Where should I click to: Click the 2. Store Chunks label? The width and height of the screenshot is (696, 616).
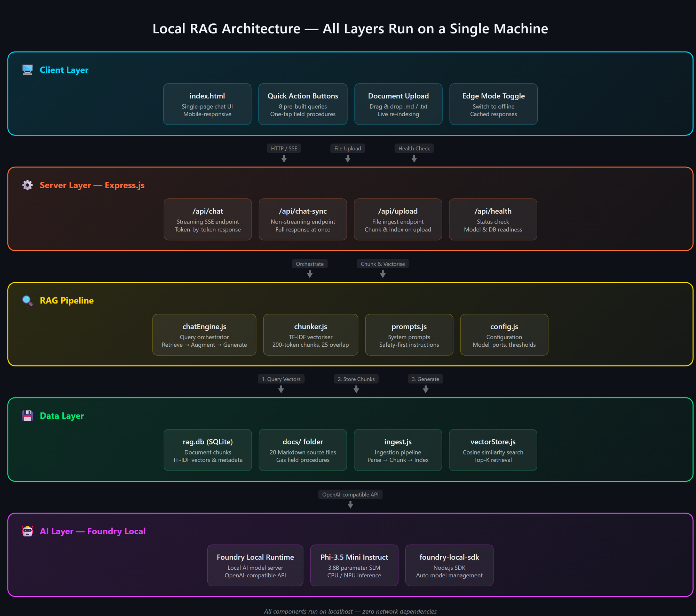click(x=356, y=379)
